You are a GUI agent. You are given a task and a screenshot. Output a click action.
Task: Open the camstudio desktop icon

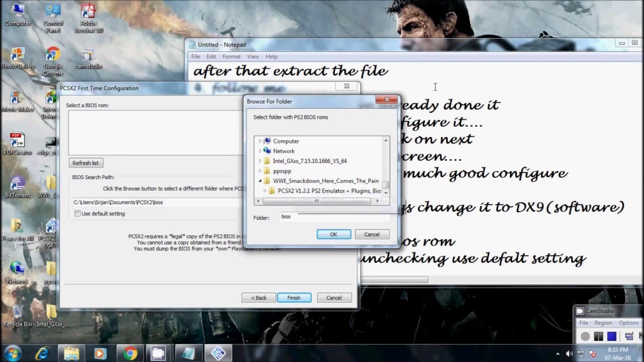(x=89, y=58)
